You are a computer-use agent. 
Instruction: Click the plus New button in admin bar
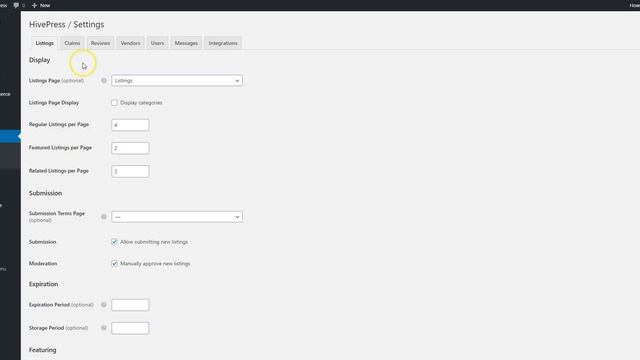click(x=41, y=5)
